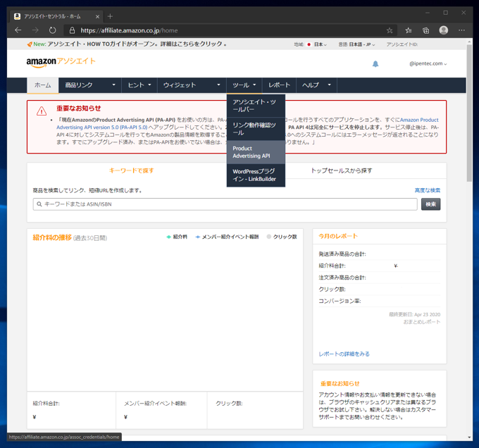Screen dimensions: 479x448
Task: Open the おまとめレポート link
Action: tap(421, 322)
